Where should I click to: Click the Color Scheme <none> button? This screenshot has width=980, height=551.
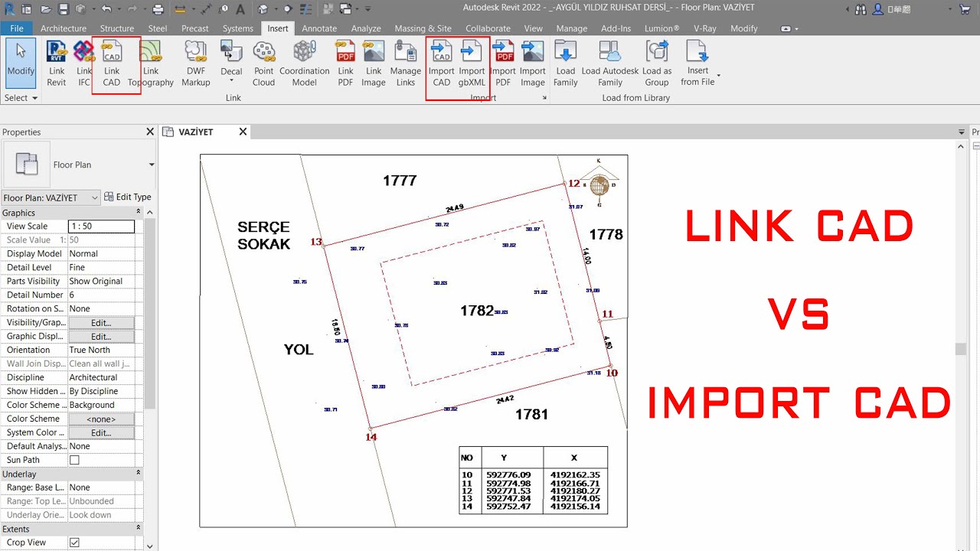point(101,419)
